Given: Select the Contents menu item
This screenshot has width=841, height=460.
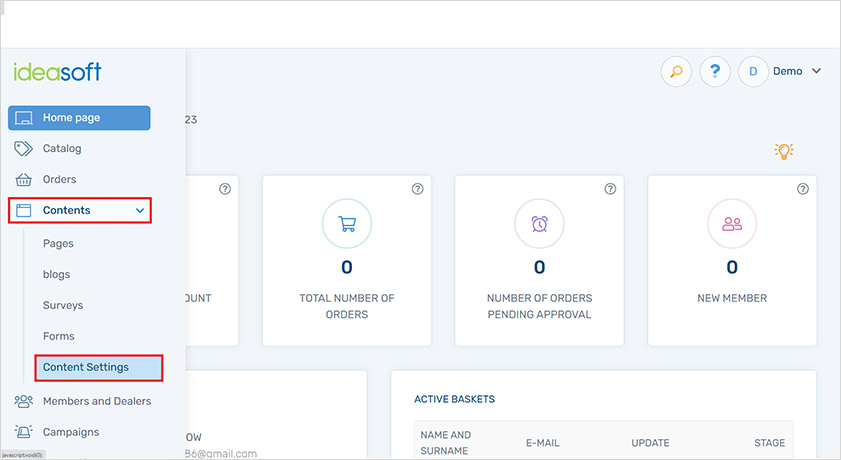Looking at the screenshot, I should 79,210.
